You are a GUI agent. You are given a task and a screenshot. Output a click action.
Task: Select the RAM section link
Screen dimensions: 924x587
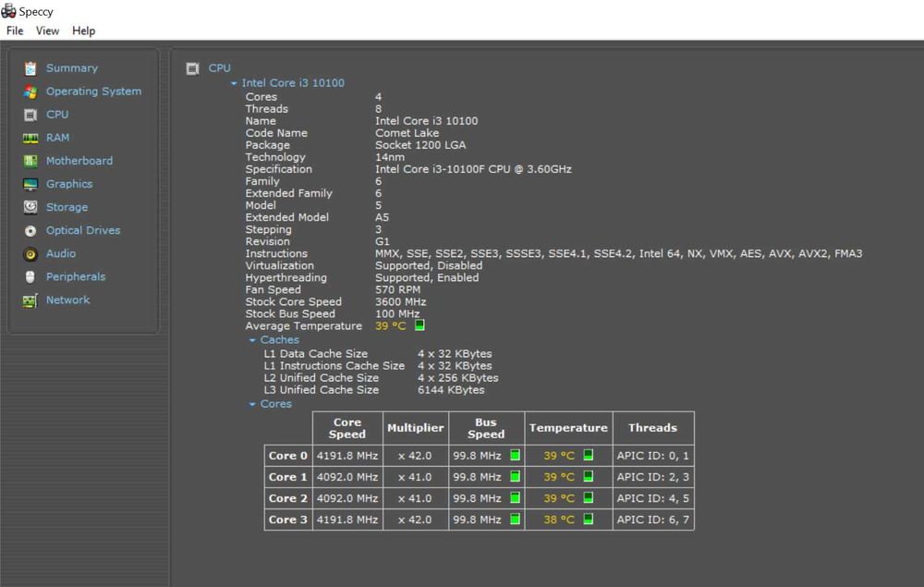coord(57,138)
